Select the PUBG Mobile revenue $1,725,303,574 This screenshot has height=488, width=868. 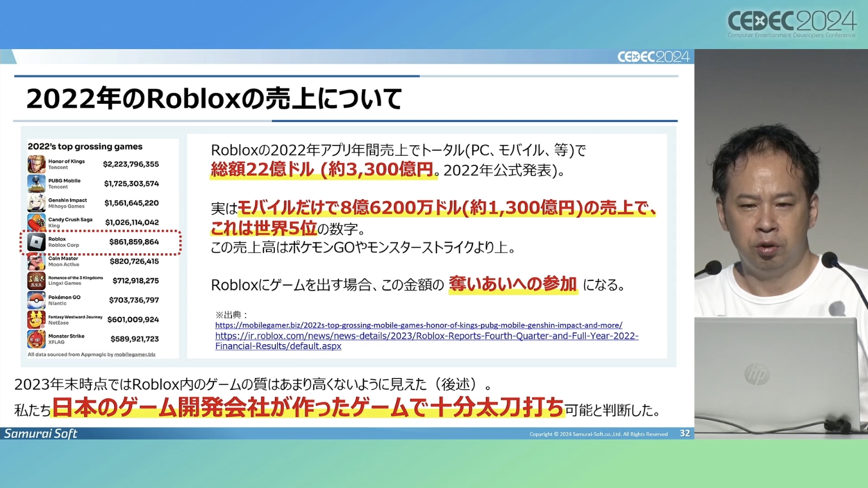coord(131,183)
